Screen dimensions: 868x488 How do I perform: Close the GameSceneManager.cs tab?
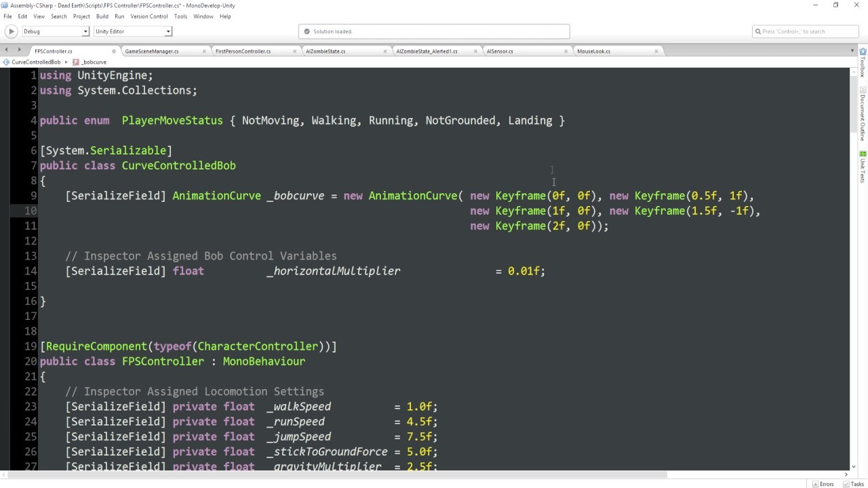204,51
